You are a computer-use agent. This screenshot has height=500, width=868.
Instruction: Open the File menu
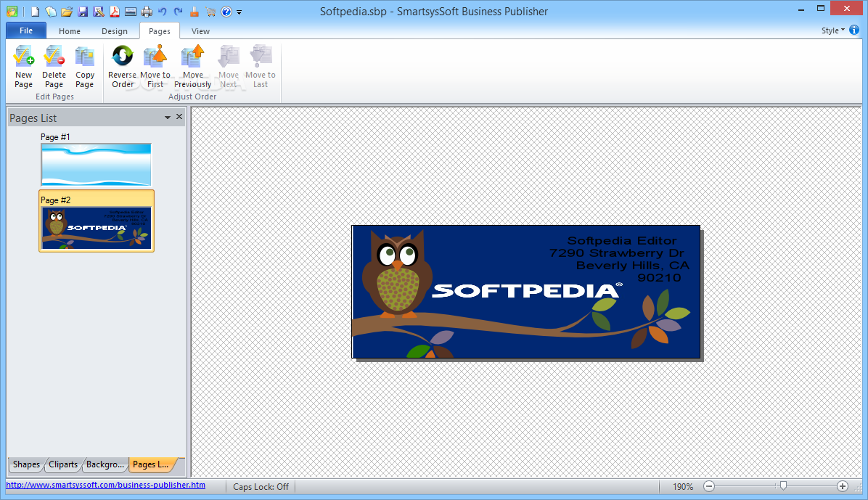pos(26,30)
